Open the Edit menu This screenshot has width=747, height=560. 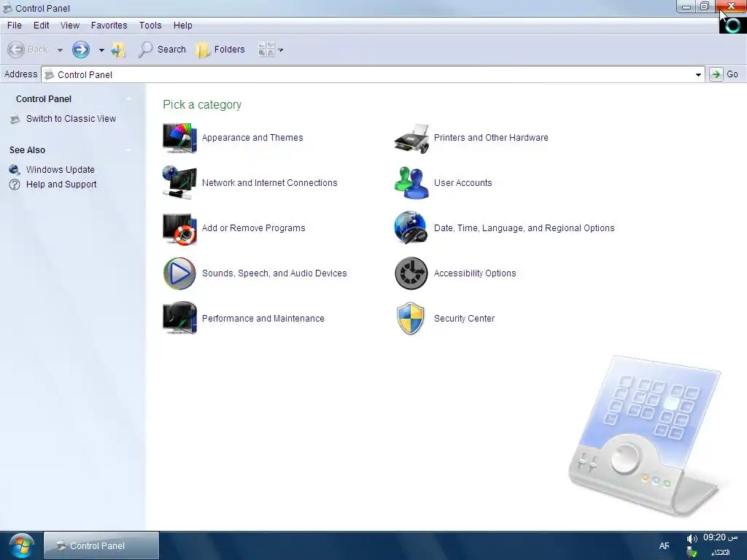42,26
